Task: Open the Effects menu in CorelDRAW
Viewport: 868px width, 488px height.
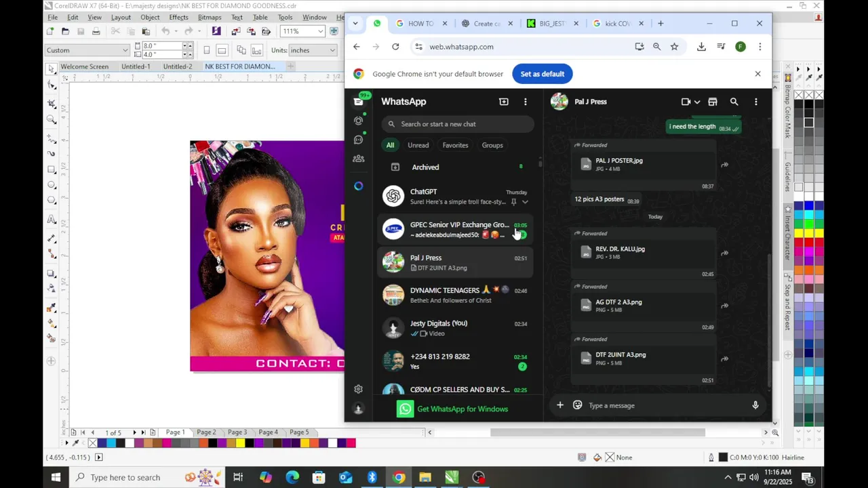Action: pyautogui.click(x=178, y=17)
